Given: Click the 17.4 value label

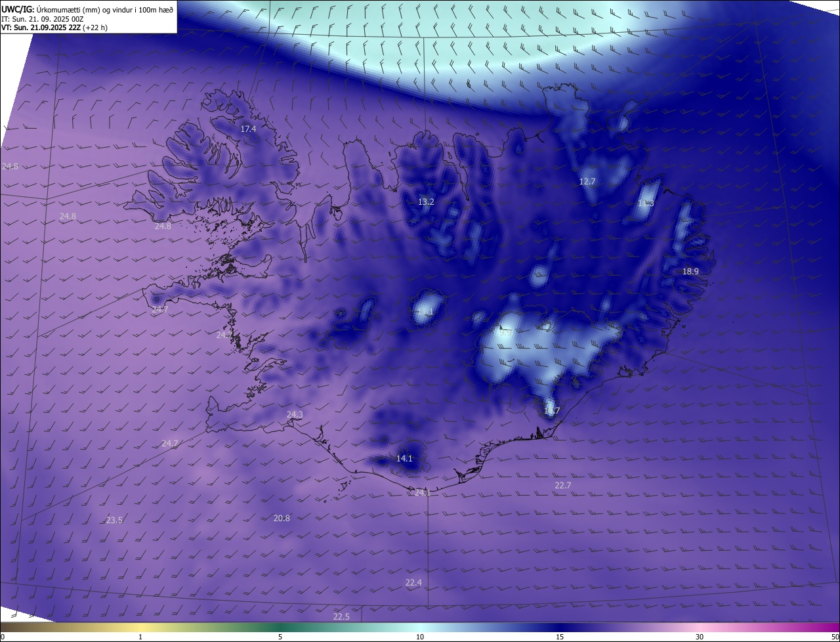Looking at the screenshot, I should click(248, 129).
